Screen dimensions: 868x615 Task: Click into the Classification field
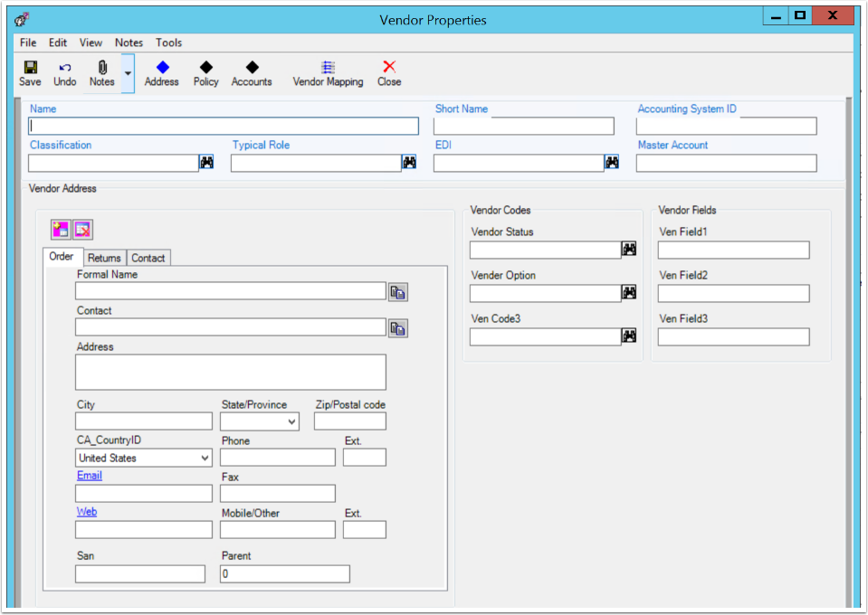coord(113,163)
